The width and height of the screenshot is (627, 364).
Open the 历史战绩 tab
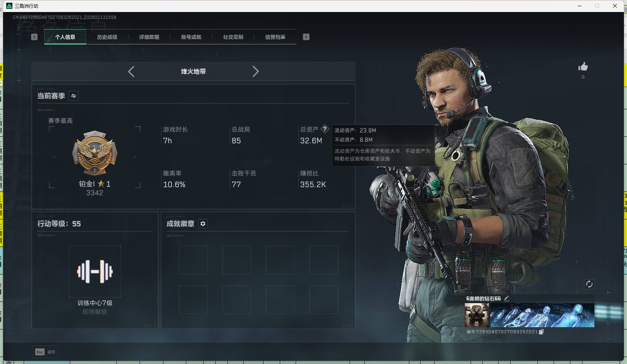point(107,37)
